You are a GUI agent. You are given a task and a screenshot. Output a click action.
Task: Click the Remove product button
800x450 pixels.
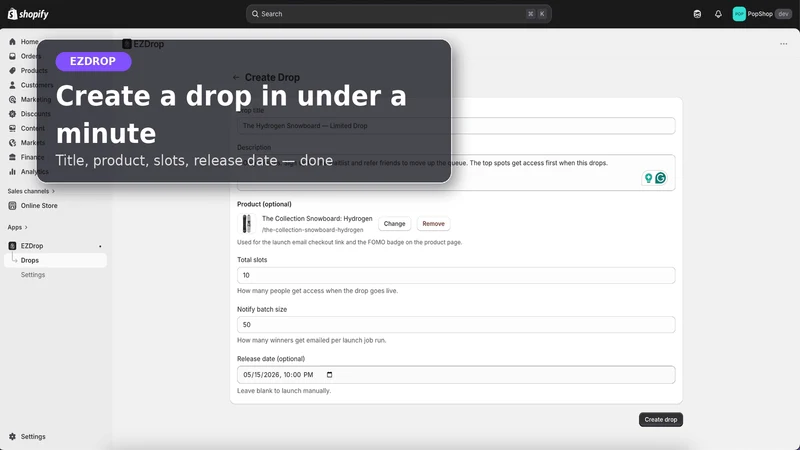click(433, 223)
